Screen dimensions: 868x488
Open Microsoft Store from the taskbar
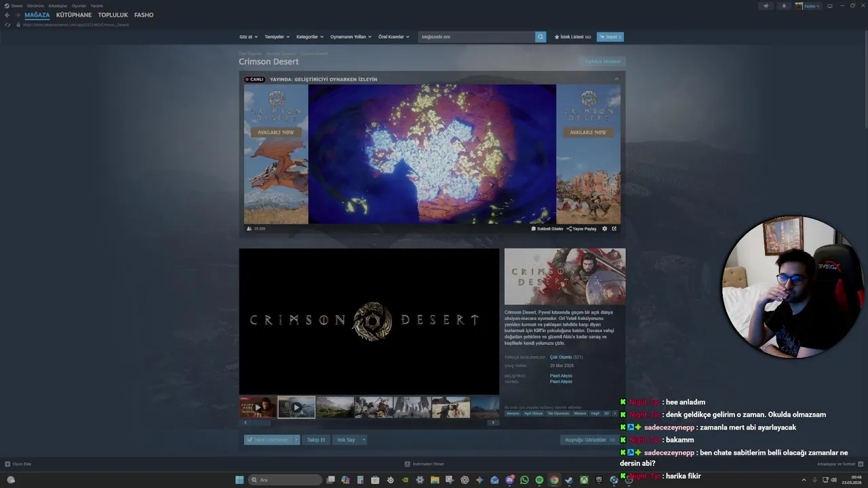coord(375,480)
